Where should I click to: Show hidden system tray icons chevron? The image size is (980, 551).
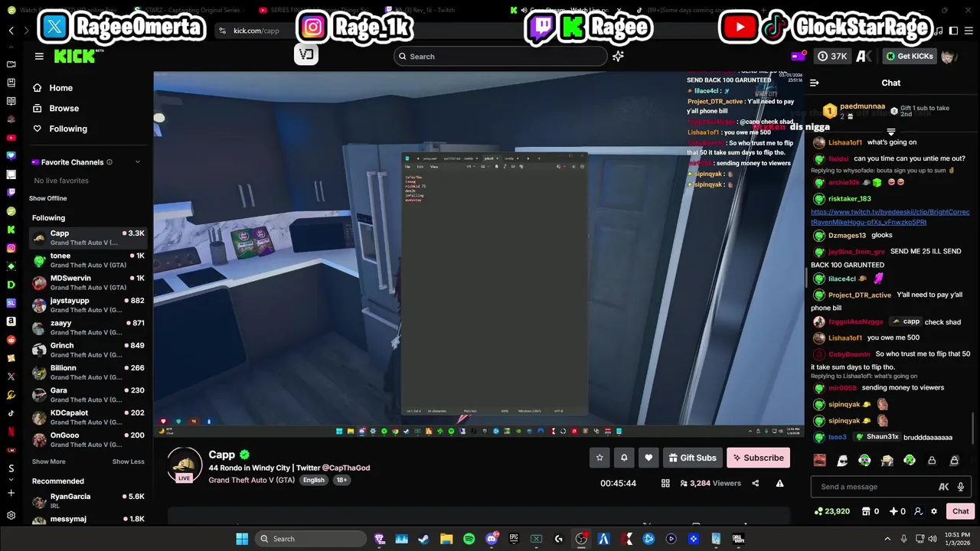[888, 539]
